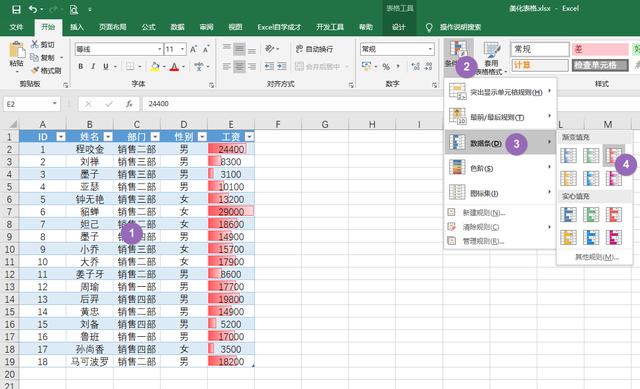
Task: Switch to the 插入 ribbon tab
Action: (x=77, y=27)
